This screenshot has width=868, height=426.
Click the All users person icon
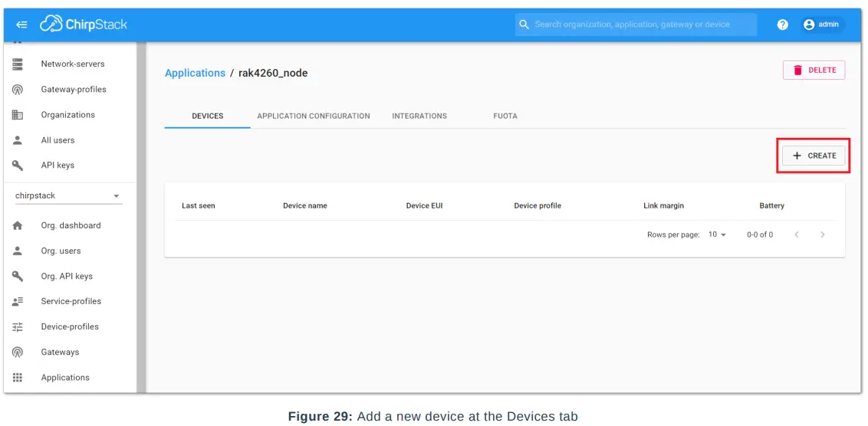tap(18, 140)
